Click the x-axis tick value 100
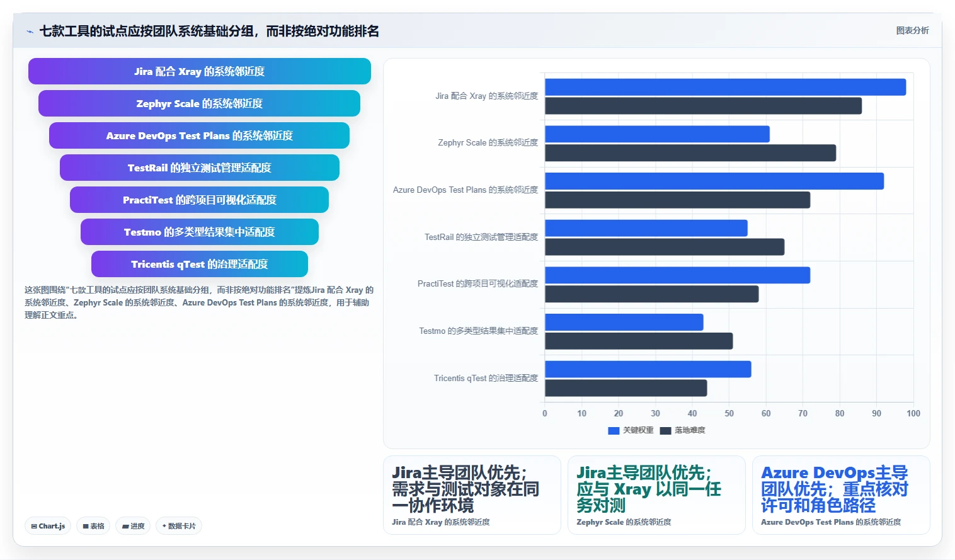This screenshot has width=955, height=560. pos(913,413)
